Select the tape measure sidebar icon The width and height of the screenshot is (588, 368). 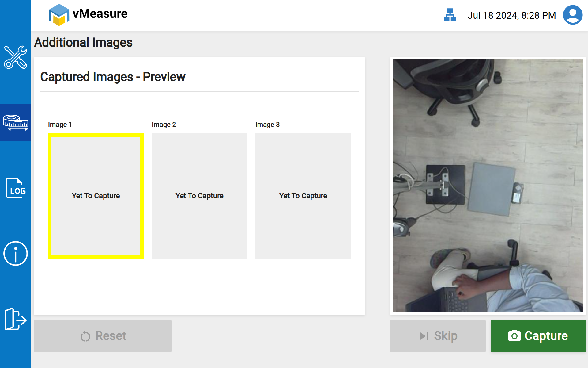point(15,123)
